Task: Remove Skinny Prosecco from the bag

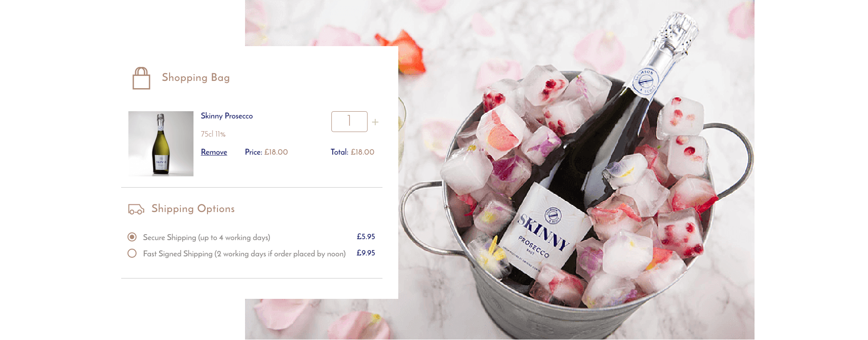Action: (214, 152)
